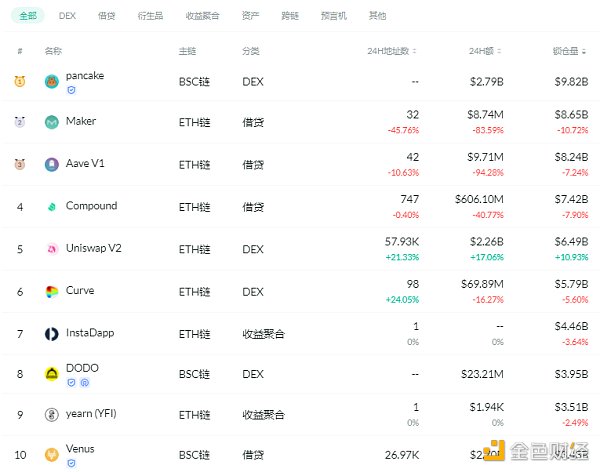Open the Compound project name link
This screenshot has height=472, width=600.
coord(91,206)
